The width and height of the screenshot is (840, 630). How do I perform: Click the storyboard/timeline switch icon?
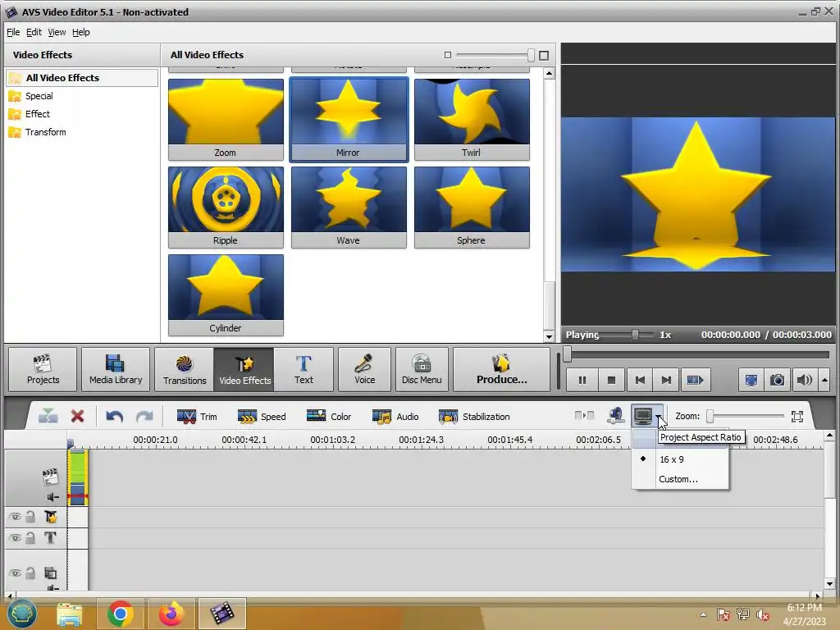584,415
